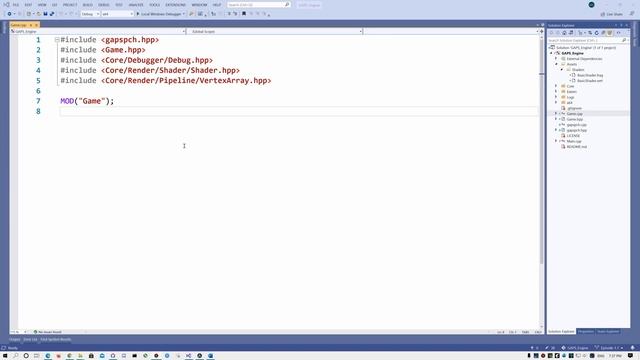The height and width of the screenshot is (360, 640).
Task: Select Game.hpp in Solution Explorer
Action: coord(574,119)
